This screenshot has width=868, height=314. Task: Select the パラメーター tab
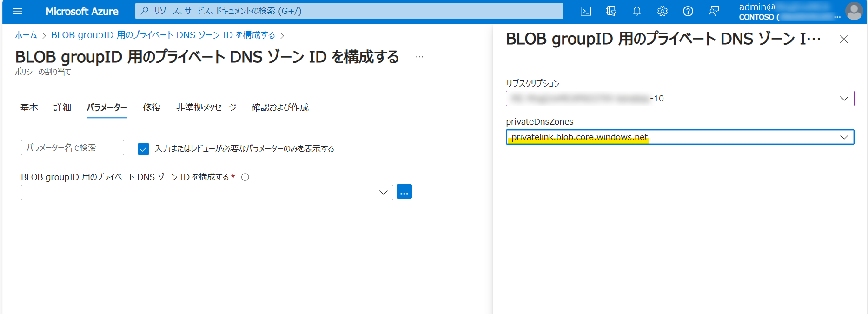coord(107,107)
